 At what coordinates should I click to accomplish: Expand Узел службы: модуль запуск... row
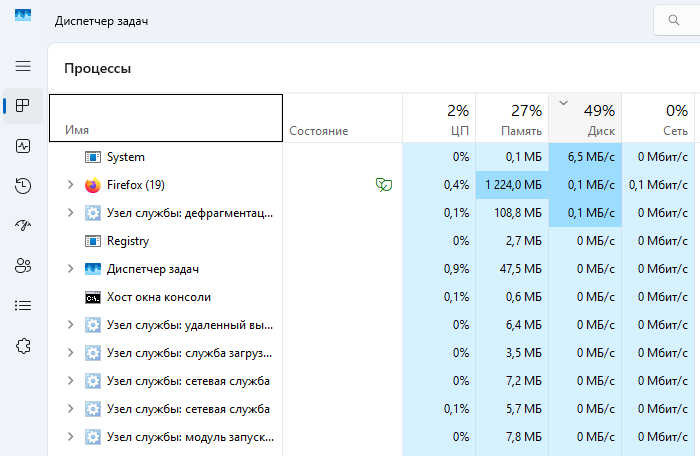pos(70,436)
